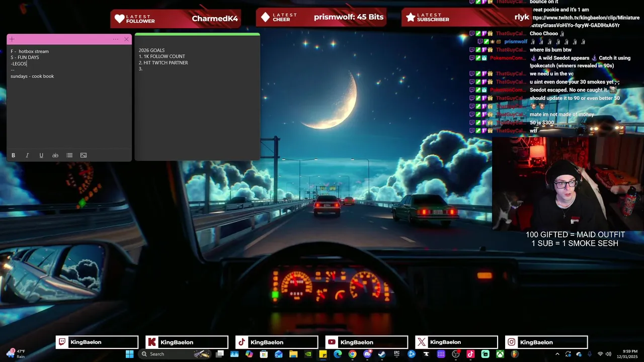
Task: Click the 'S - FUN DAYS' note line
Action: pyautogui.click(x=25, y=57)
